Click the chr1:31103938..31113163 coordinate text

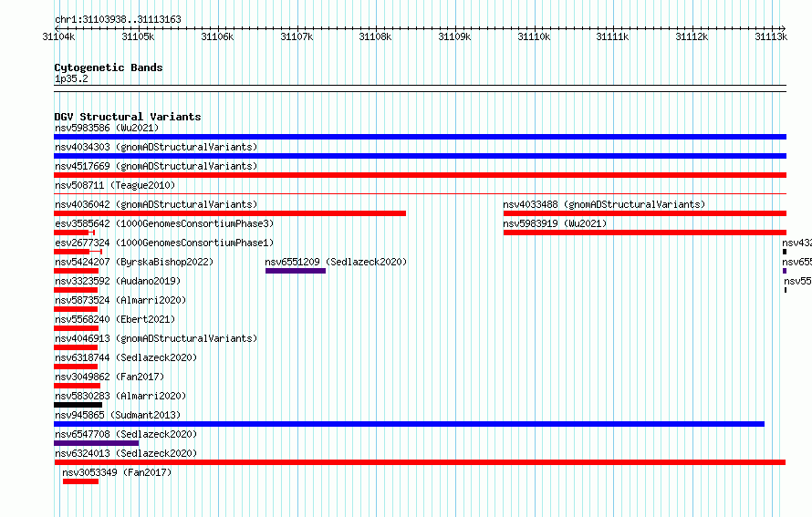[x=118, y=19]
